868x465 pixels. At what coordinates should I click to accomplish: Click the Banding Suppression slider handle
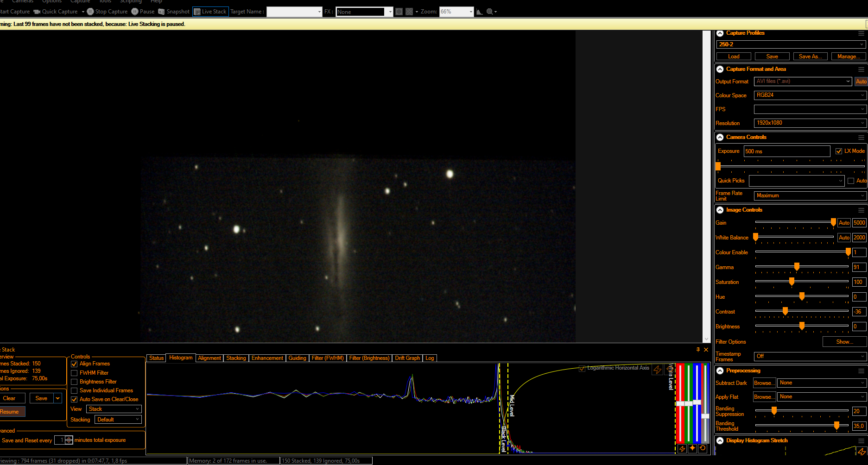(x=774, y=410)
